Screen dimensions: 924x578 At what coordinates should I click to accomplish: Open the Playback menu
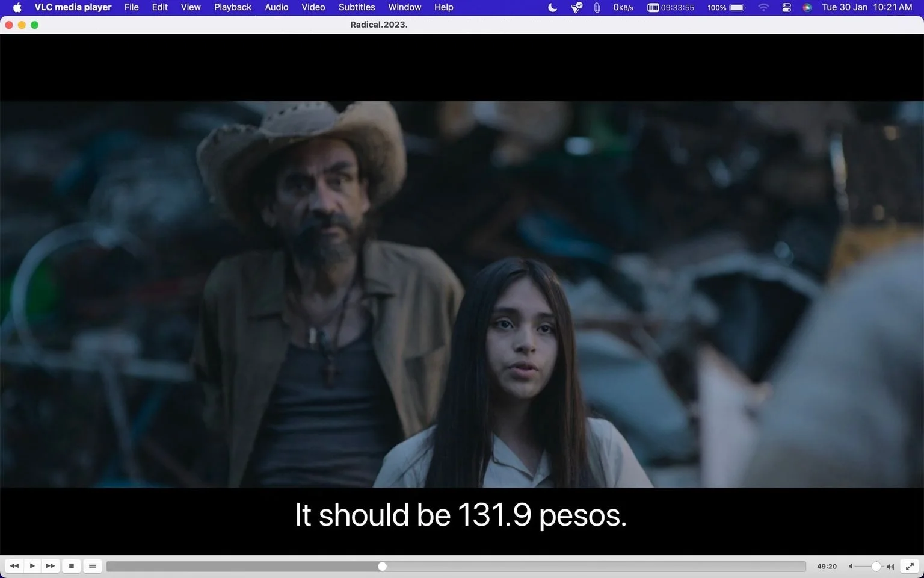pos(233,7)
